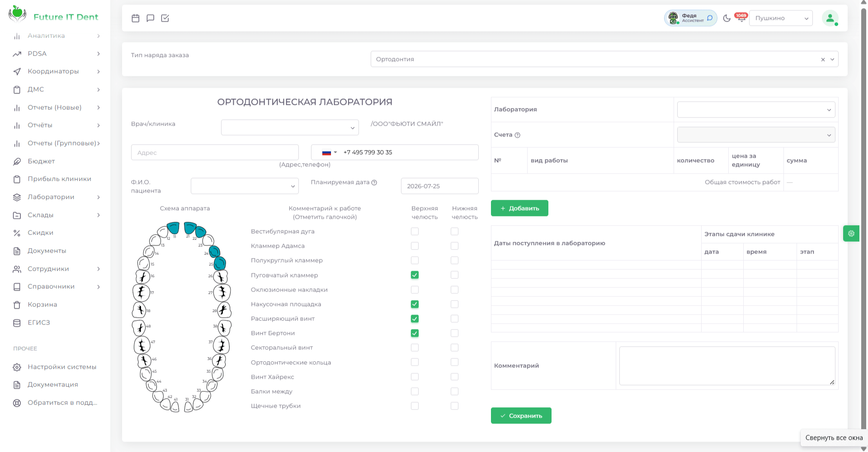Select tooth 17 on the dental scheme
This screenshot has height=452, width=868.
[x=141, y=292]
